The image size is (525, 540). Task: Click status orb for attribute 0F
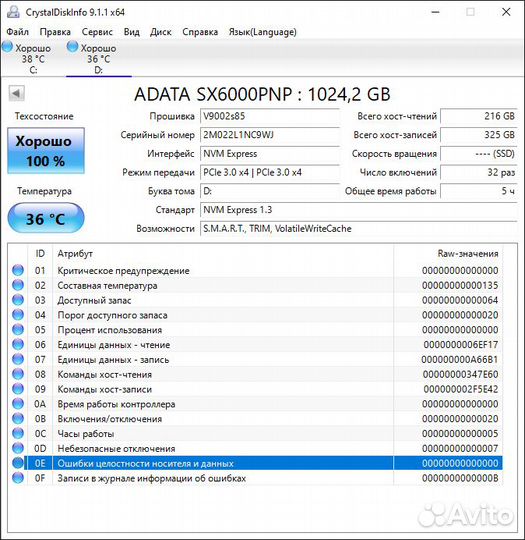(x=18, y=478)
